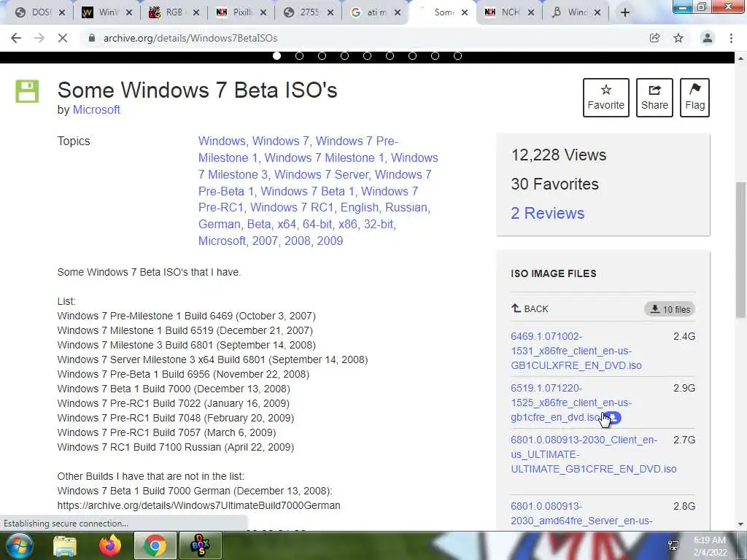Close the Pixill tab

pyautogui.click(x=263, y=12)
